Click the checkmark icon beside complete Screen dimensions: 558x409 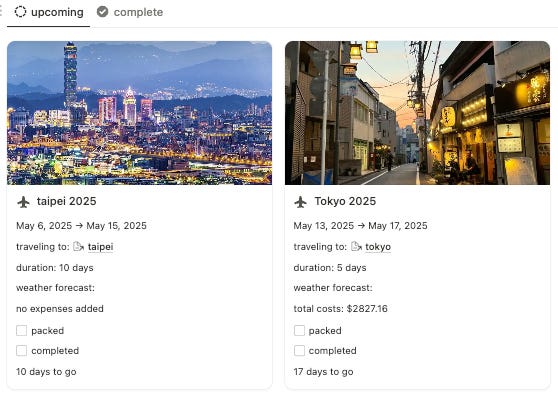click(x=102, y=12)
